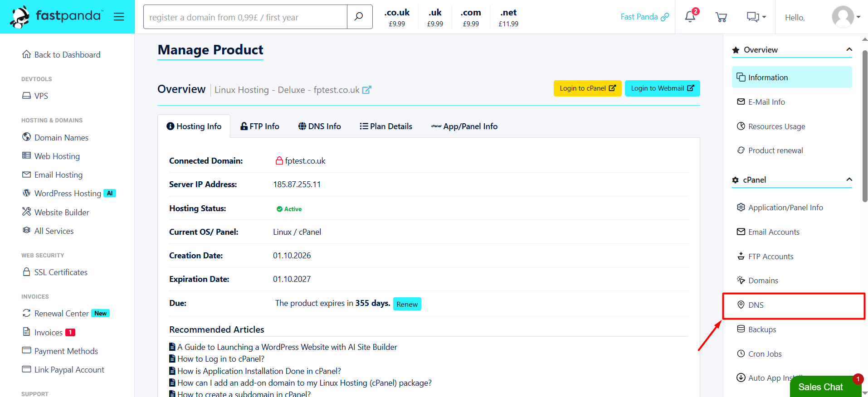Viewport: 868px width, 397px height.
Task: Open Payment Methods in the sidebar
Action: [x=60, y=351]
